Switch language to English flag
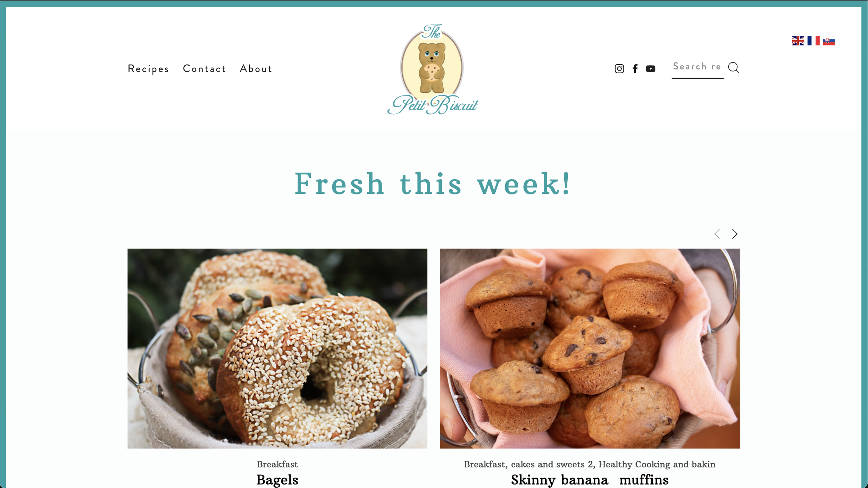 point(798,41)
